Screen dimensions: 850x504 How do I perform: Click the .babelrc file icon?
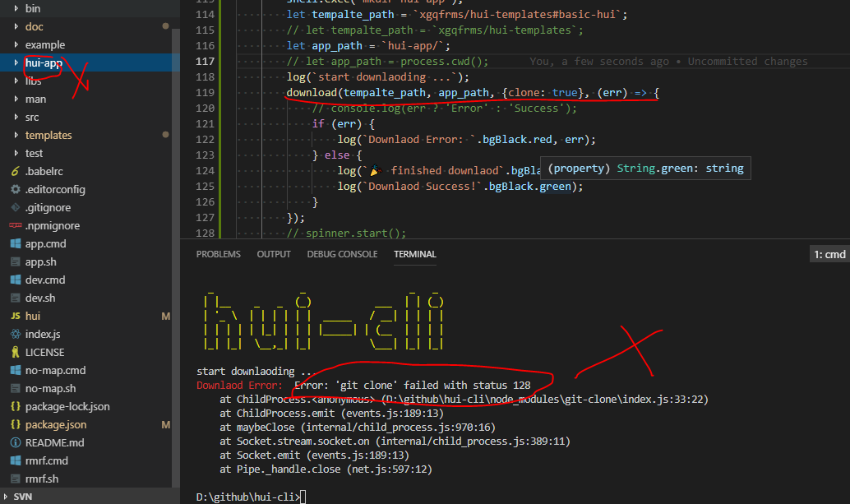point(15,171)
